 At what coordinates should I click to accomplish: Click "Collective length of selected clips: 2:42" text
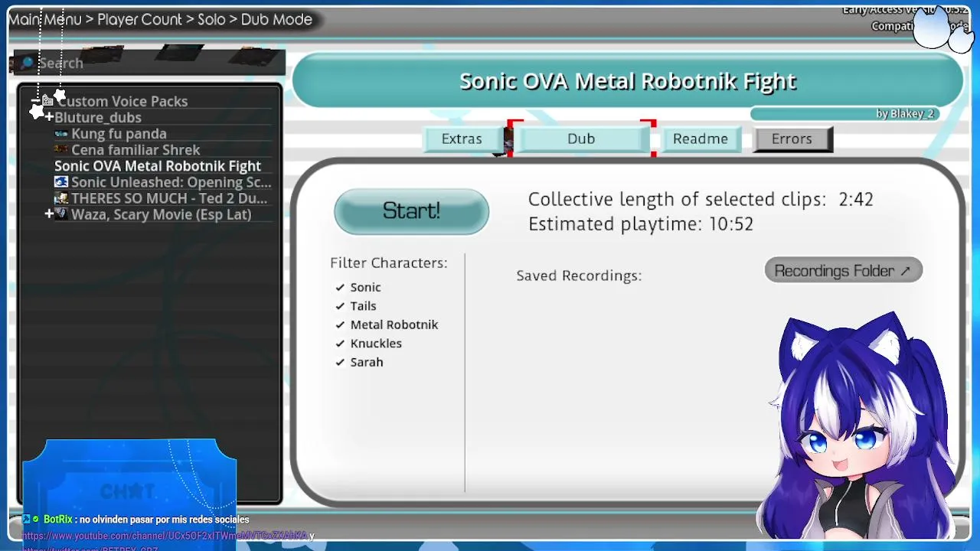pyautogui.click(x=701, y=200)
